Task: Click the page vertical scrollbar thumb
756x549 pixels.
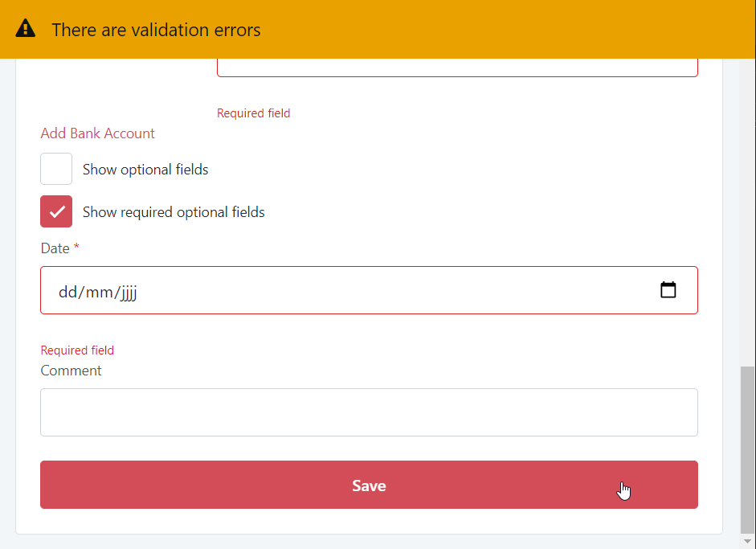Action: (x=747, y=449)
